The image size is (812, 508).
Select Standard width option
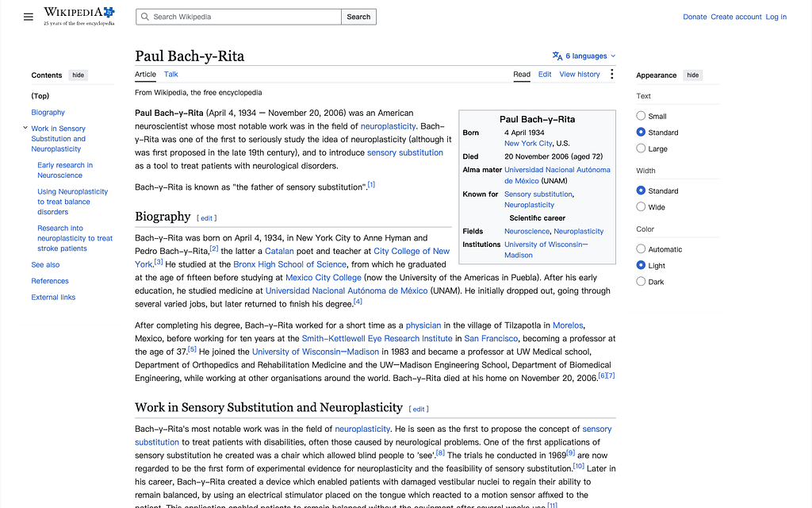[x=641, y=190]
